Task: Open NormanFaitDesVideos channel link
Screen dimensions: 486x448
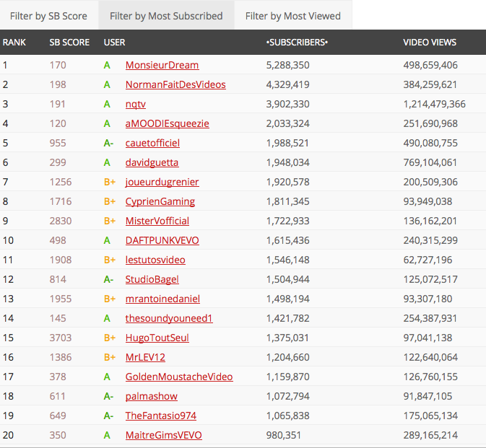Action: pyautogui.click(x=175, y=84)
